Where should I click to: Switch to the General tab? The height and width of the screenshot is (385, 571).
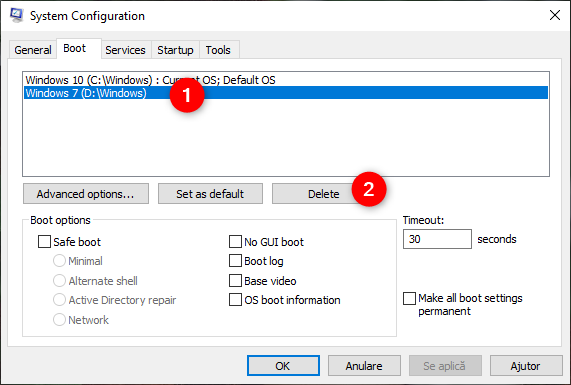pos(33,50)
